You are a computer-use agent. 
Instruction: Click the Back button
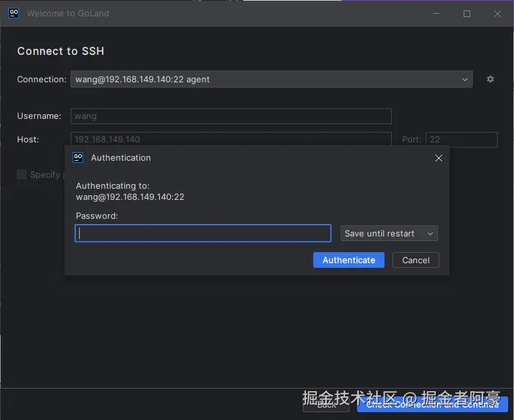326,405
